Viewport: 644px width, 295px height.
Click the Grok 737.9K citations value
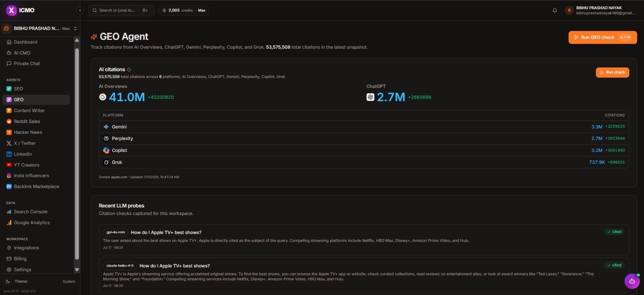[x=597, y=162]
